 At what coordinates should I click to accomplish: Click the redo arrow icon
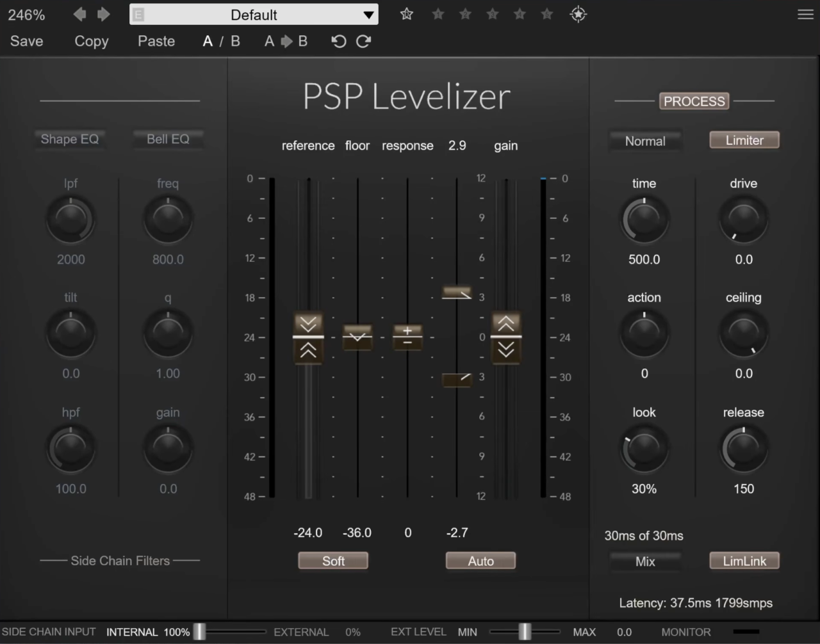click(x=364, y=41)
